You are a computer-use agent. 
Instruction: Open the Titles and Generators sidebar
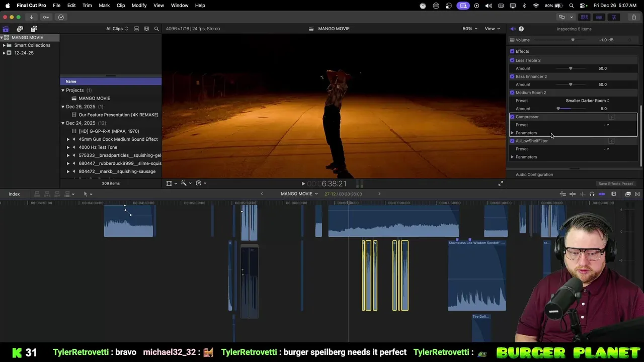pos(34,29)
